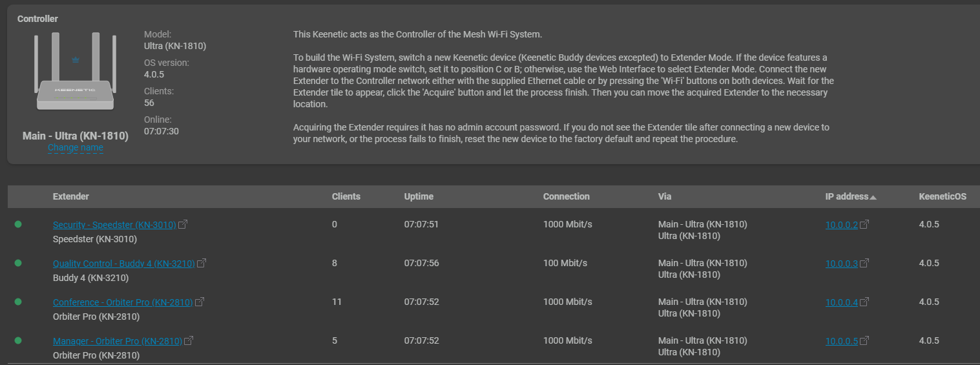Open Manager - Orbiter Pro (KN-2810) link

point(118,341)
